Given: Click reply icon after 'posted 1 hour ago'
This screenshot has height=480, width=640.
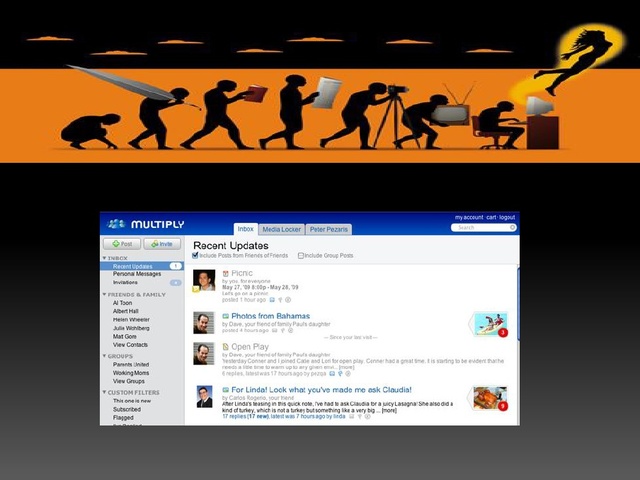Looking at the screenshot, I should click(x=272, y=300).
